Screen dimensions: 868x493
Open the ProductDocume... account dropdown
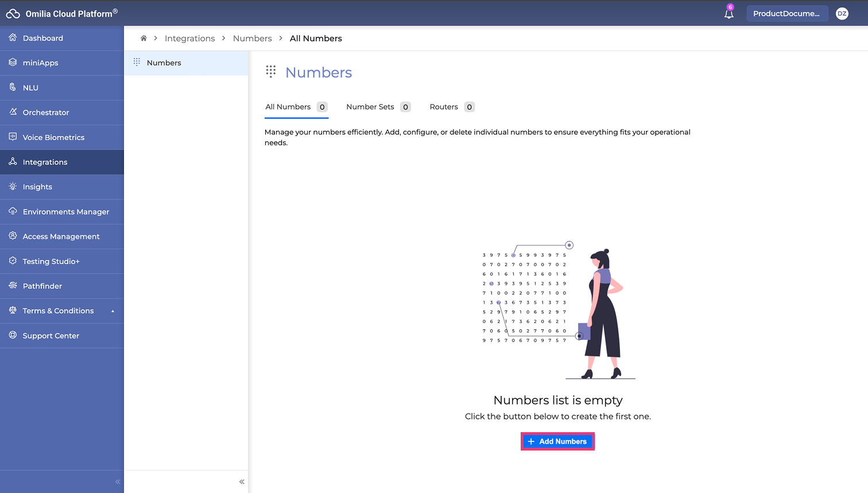(786, 14)
